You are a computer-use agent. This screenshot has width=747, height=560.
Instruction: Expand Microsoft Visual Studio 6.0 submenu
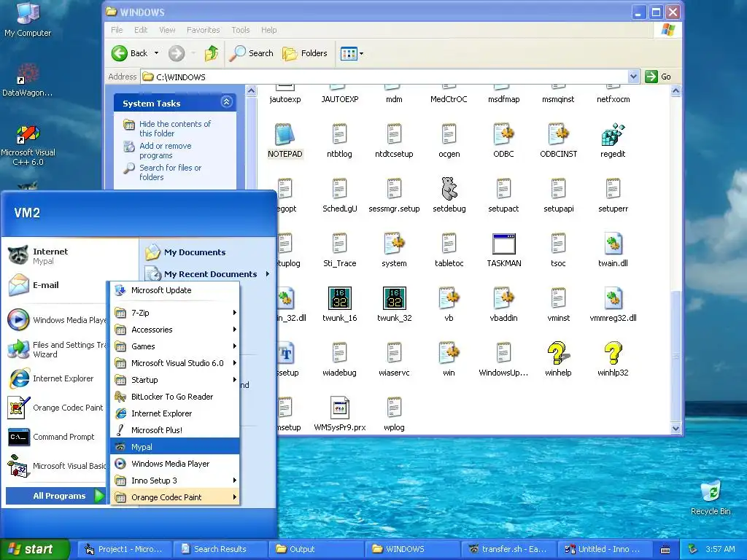click(175, 363)
